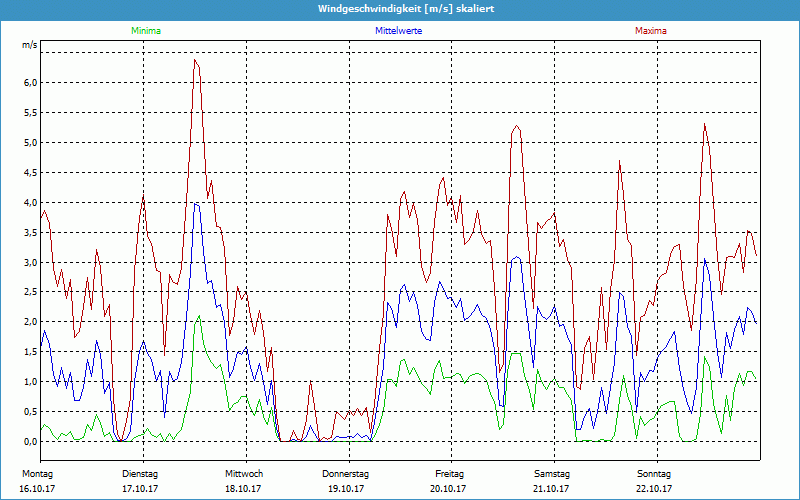Image resolution: width=800 pixels, height=500 pixels.
Task: Click the 2,5 y-axis value
Action: pos(31,292)
